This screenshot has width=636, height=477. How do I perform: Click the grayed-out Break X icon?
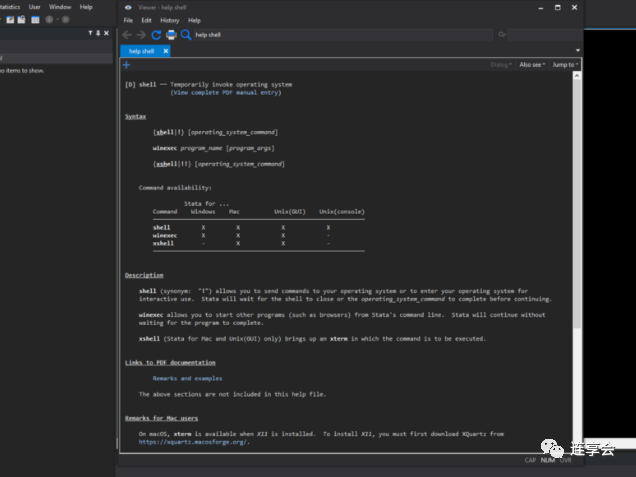66,19
